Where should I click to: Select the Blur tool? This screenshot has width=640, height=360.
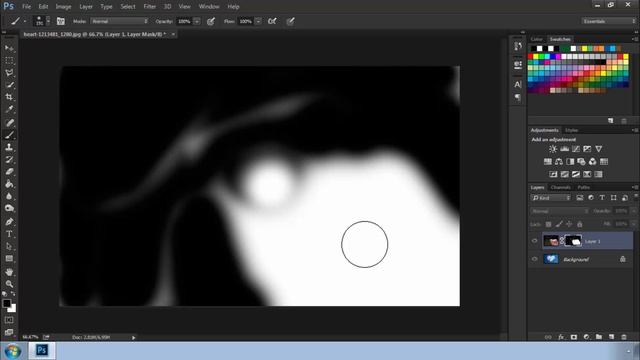[9, 196]
